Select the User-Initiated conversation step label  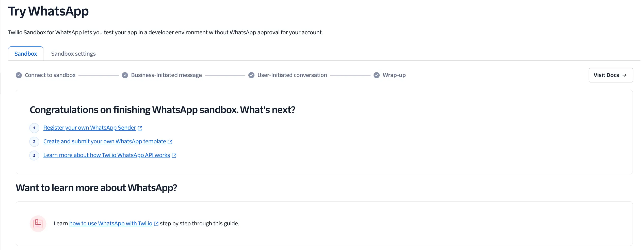click(x=292, y=75)
